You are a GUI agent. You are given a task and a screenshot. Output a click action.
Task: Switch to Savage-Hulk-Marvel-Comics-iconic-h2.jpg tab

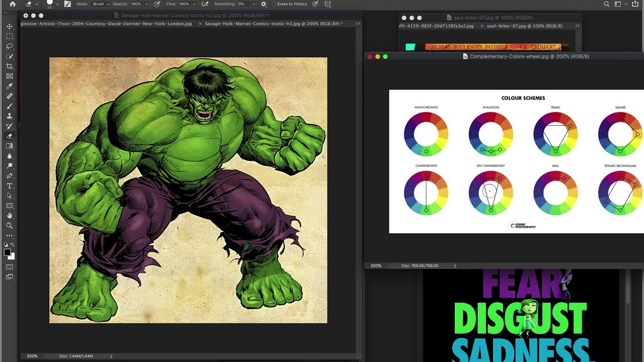[274, 24]
